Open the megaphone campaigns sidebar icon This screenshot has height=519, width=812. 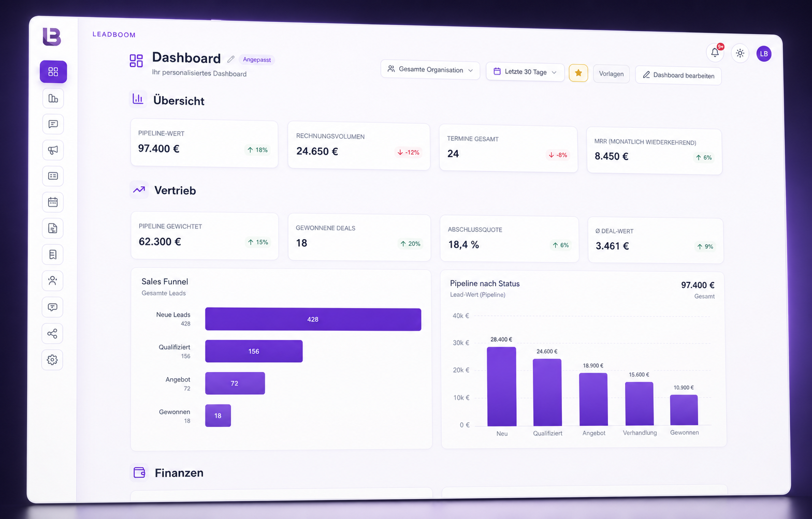[53, 150]
